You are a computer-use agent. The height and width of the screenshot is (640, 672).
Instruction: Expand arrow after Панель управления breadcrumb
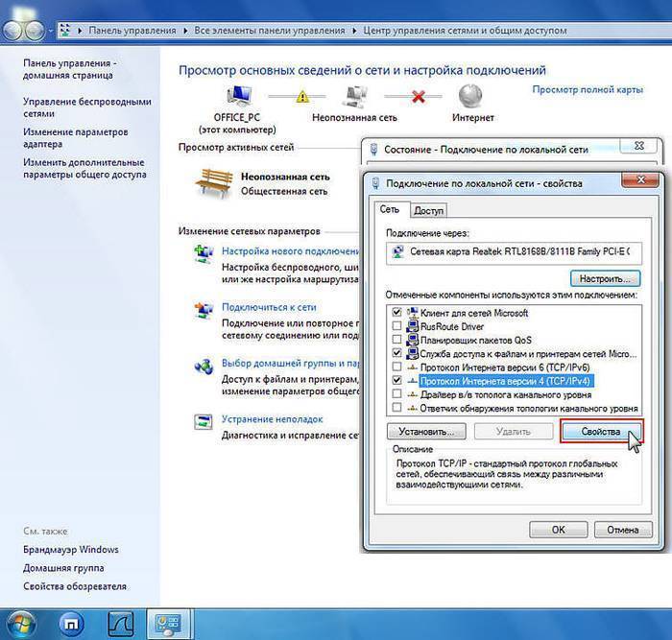coord(185,31)
